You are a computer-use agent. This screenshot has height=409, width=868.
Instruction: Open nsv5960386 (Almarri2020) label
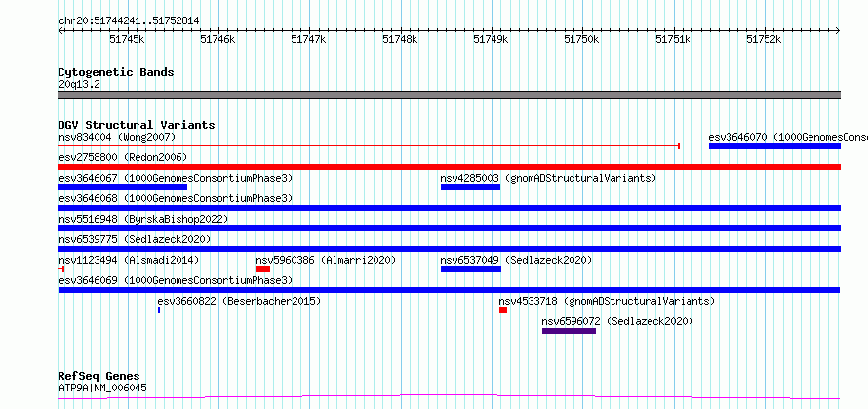coord(326,260)
